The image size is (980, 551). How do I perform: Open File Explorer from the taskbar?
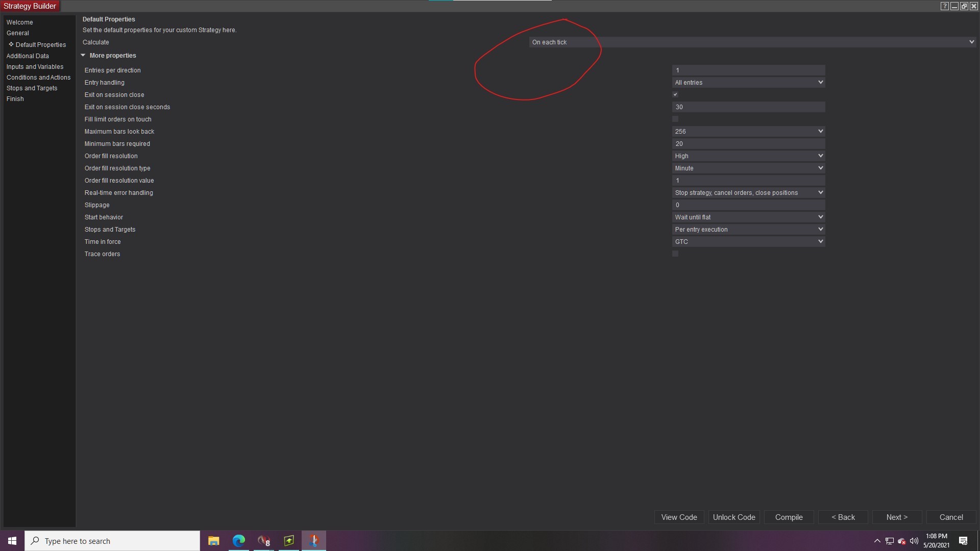click(x=213, y=541)
